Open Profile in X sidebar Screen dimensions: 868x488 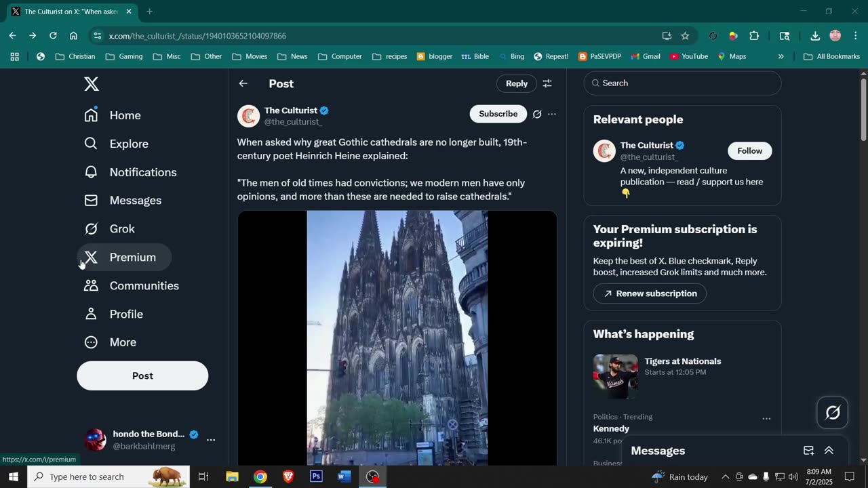tap(113, 314)
